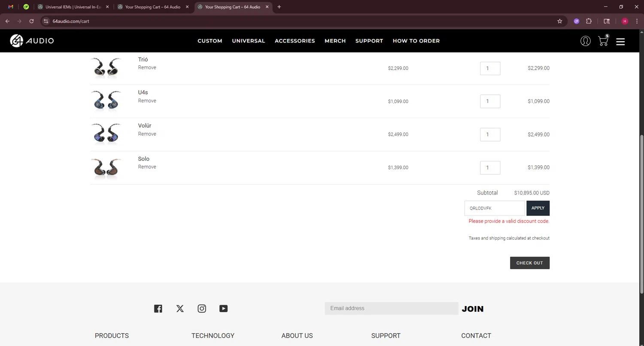Image resolution: width=644 pixels, height=346 pixels.
Task: Click Trió product thumbnail
Action: (x=106, y=68)
